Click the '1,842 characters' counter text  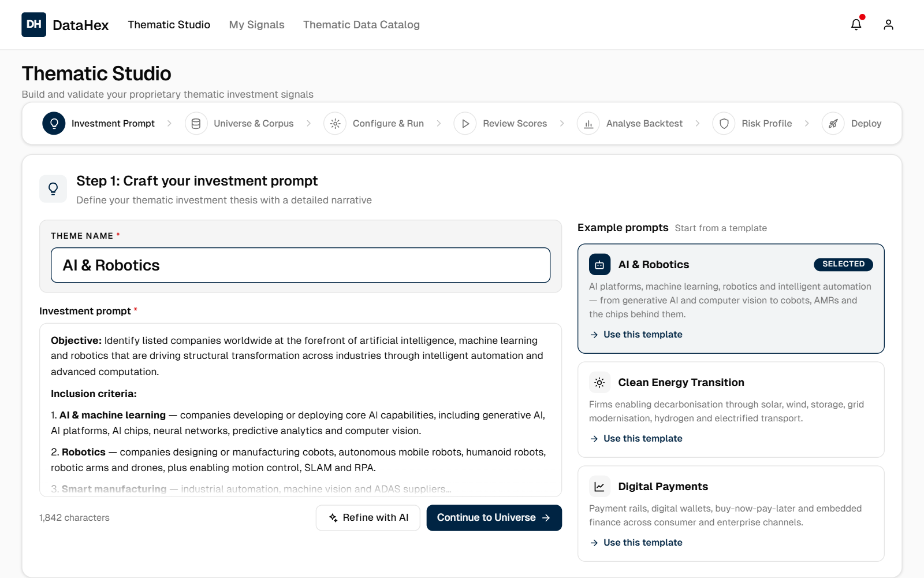74,518
